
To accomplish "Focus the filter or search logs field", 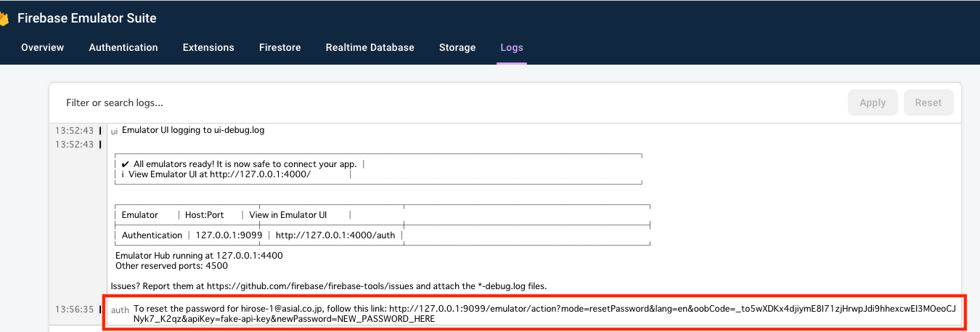I will click(436, 103).
